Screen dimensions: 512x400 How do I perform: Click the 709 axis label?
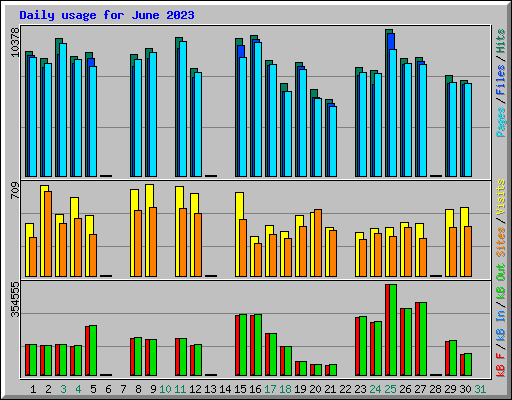[15, 191]
